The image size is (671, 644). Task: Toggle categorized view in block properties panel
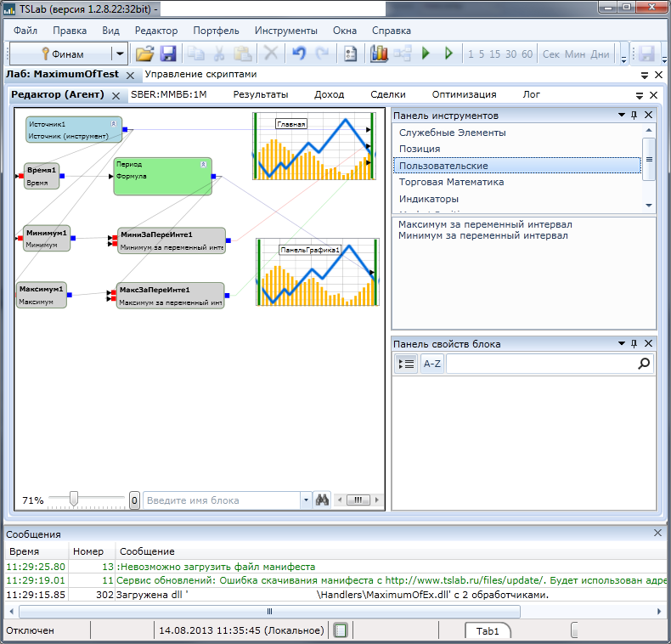tap(406, 364)
